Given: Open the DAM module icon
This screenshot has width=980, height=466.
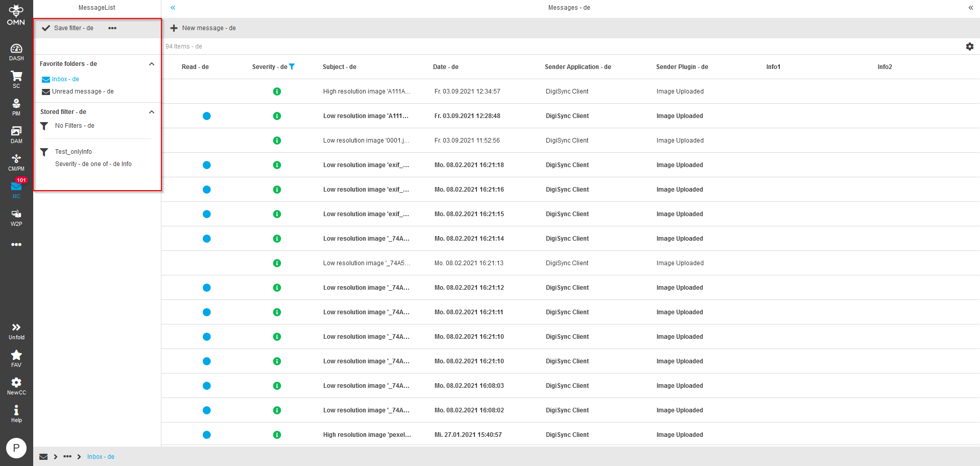Looking at the screenshot, I should (16, 134).
